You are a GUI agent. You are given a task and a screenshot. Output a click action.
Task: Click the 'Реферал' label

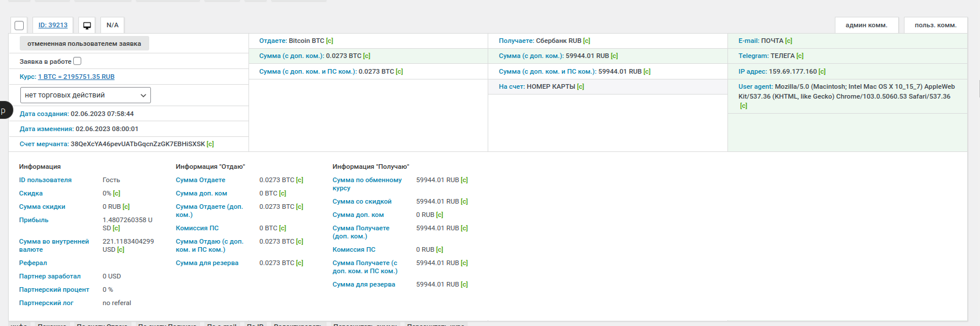tap(33, 263)
